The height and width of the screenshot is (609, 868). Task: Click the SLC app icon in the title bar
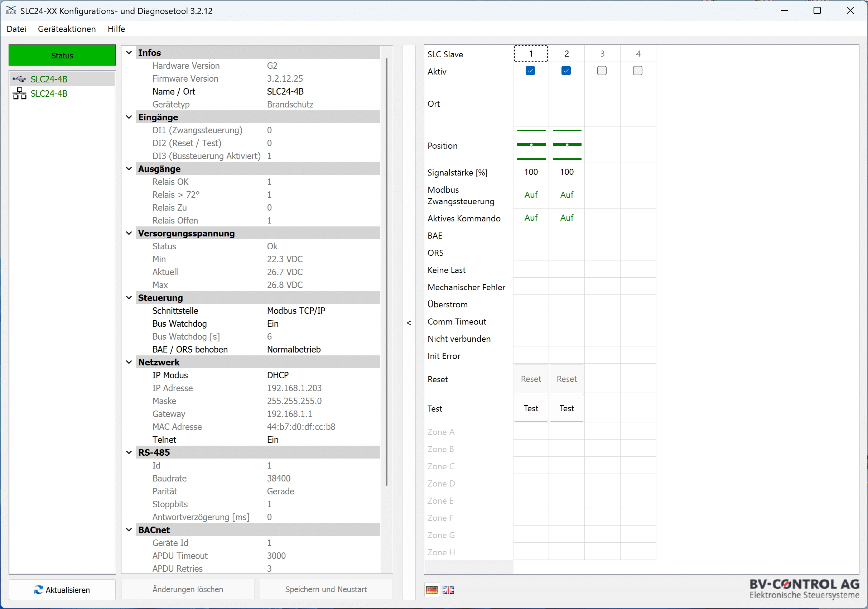tap(11, 11)
